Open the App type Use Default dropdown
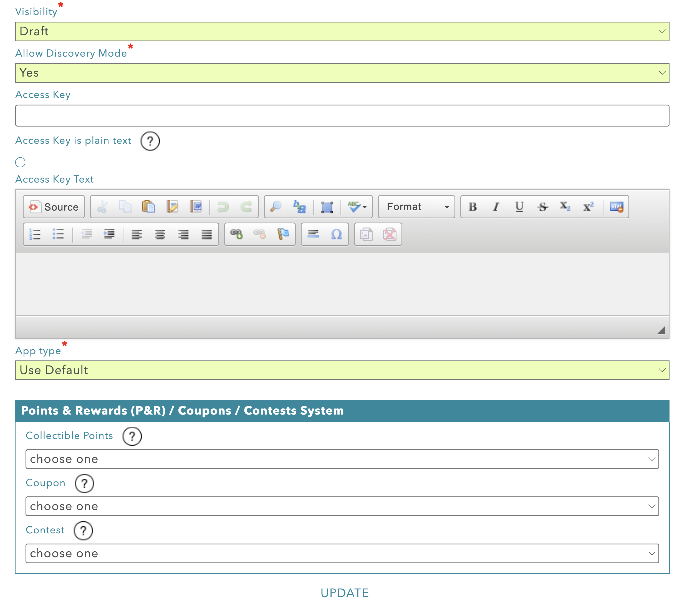682x616 pixels. [x=342, y=370]
